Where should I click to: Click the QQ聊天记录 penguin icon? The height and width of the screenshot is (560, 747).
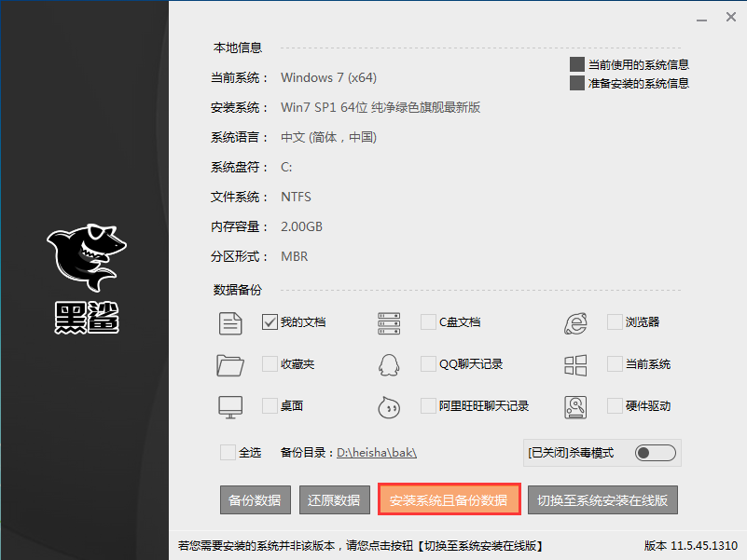click(x=389, y=363)
